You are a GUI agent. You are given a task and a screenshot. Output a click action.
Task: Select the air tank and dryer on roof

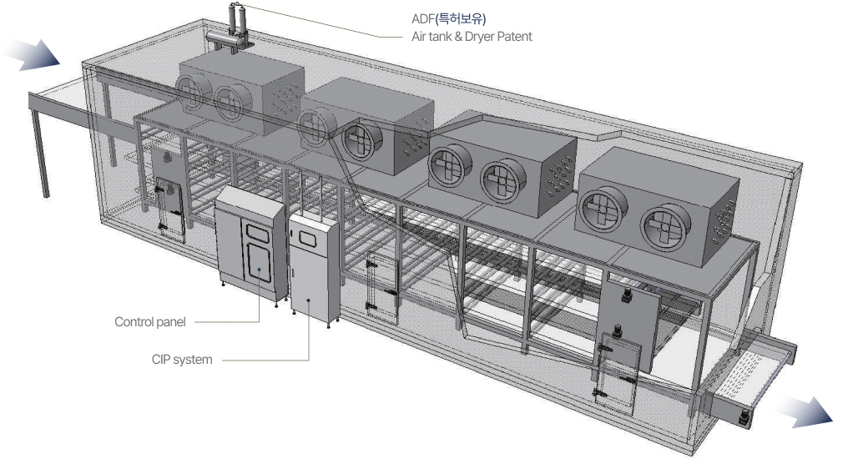pyautogui.click(x=235, y=27)
